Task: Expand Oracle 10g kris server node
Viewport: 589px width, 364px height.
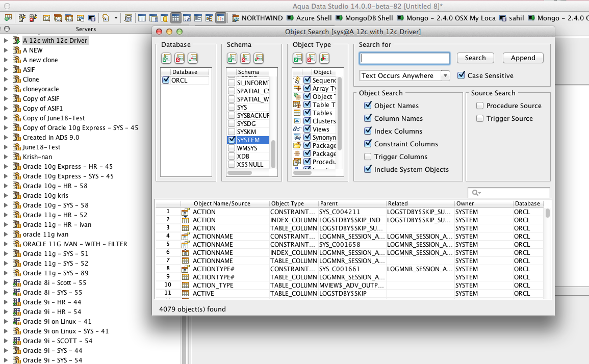Action: (6, 195)
